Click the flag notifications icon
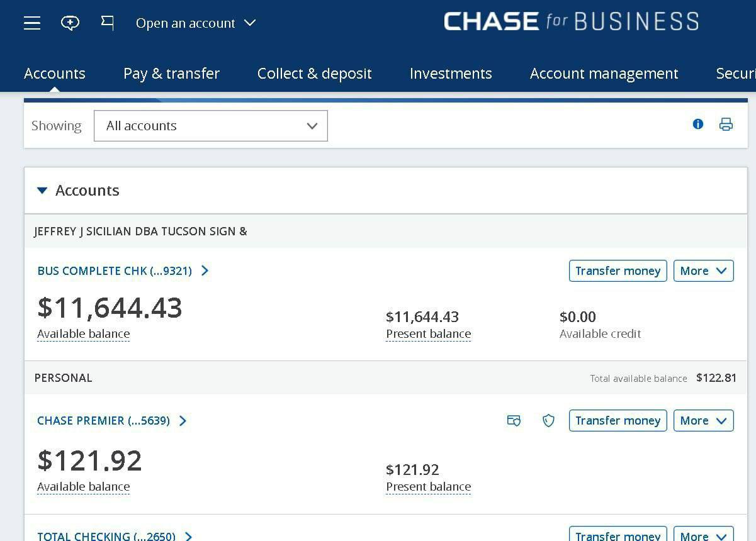The image size is (756, 541). (108, 23)
